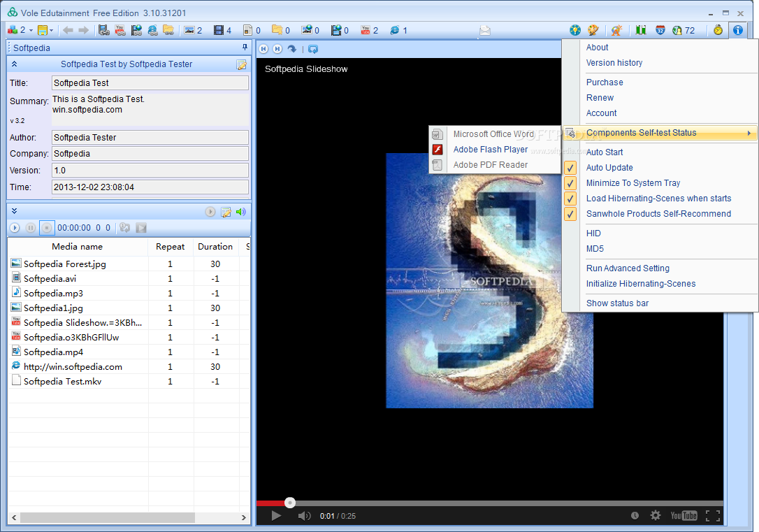Click the starred folder count icon
This screenshot has height=532, width=759.
[x=277, y=31]
